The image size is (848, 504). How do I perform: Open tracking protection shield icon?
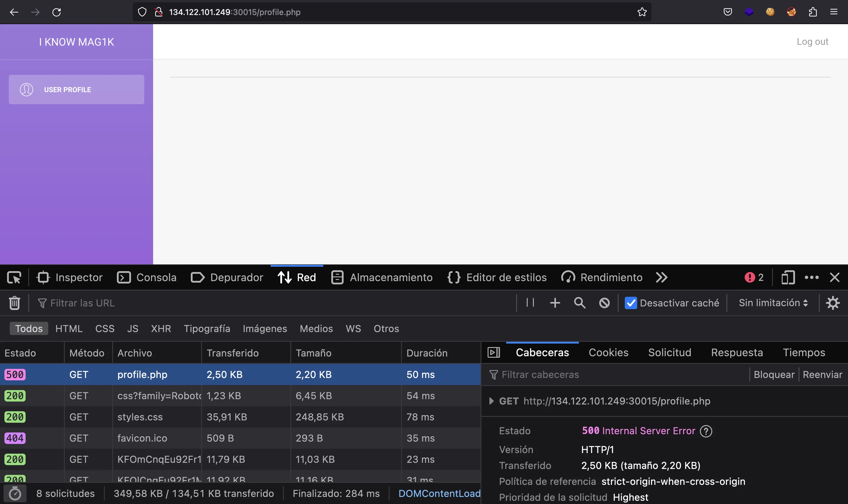point(142,12)
